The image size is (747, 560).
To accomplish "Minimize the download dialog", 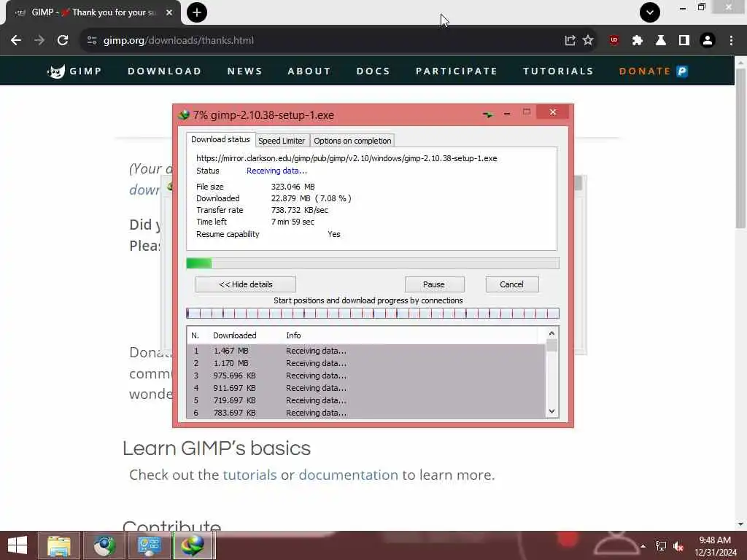I will click(x=507, y=114).
